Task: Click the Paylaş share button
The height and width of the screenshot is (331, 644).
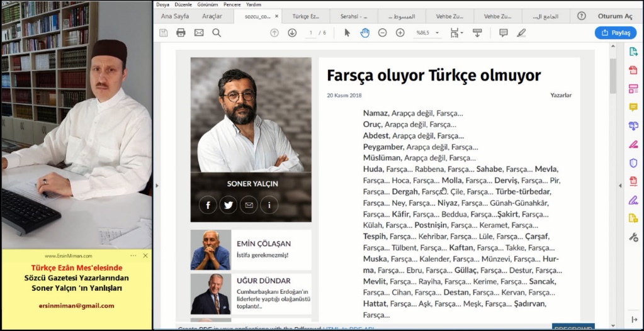Action: 615,33
